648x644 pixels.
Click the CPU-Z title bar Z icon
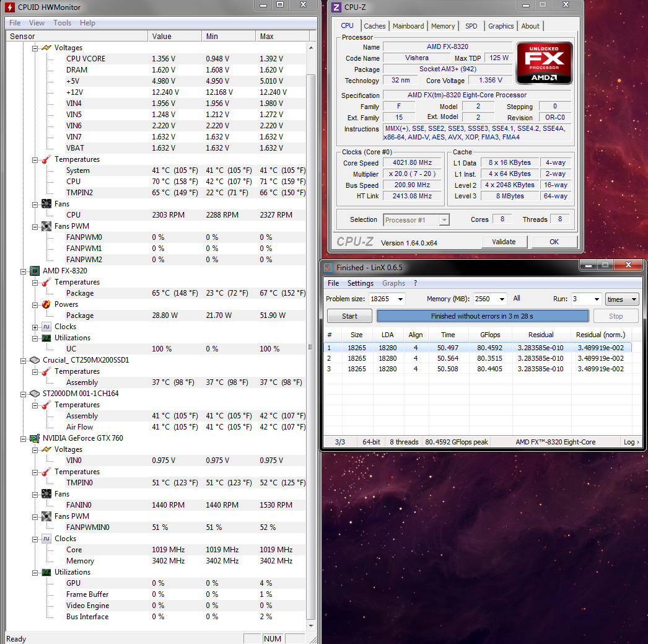pyautogui.click(x=336, y=7)
